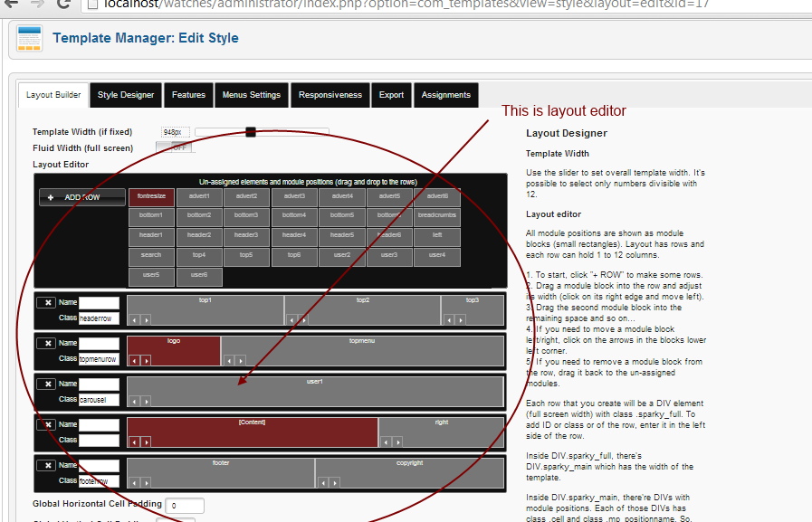
Task: Move the top1 block left
Action: pyautogui.click(x=135, y=319)
